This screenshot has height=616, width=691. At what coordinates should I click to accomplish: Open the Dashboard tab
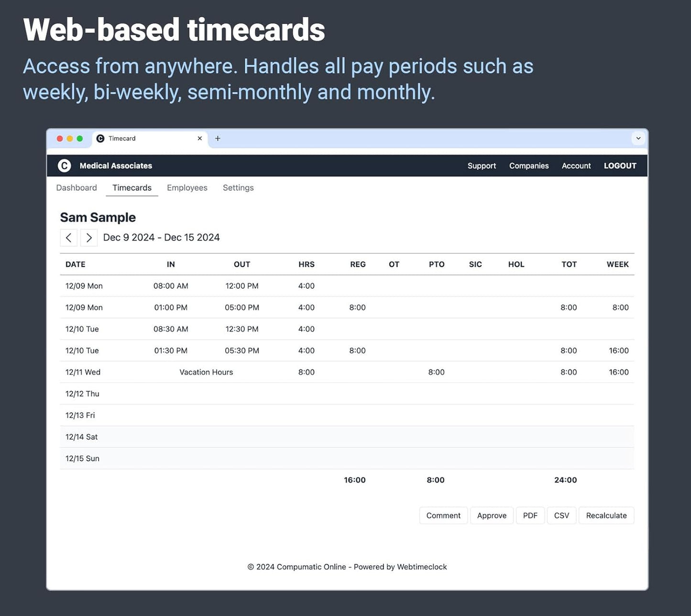pos(77,187)
